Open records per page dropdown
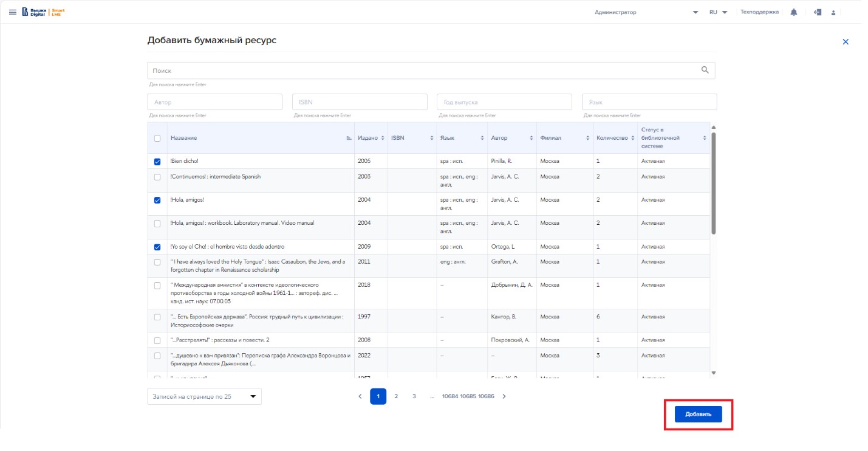Viewport: 868px width, 451px height. (204, 396)
